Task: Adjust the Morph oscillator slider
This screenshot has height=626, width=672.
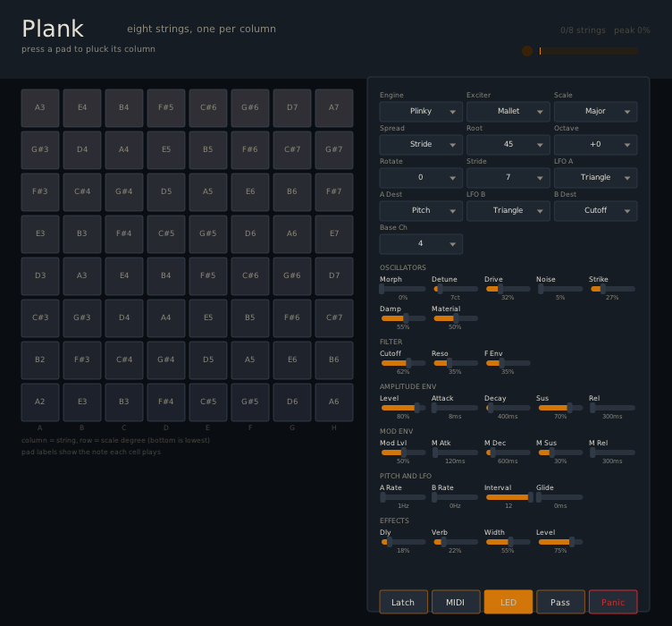Action: (x=403, y=289)
